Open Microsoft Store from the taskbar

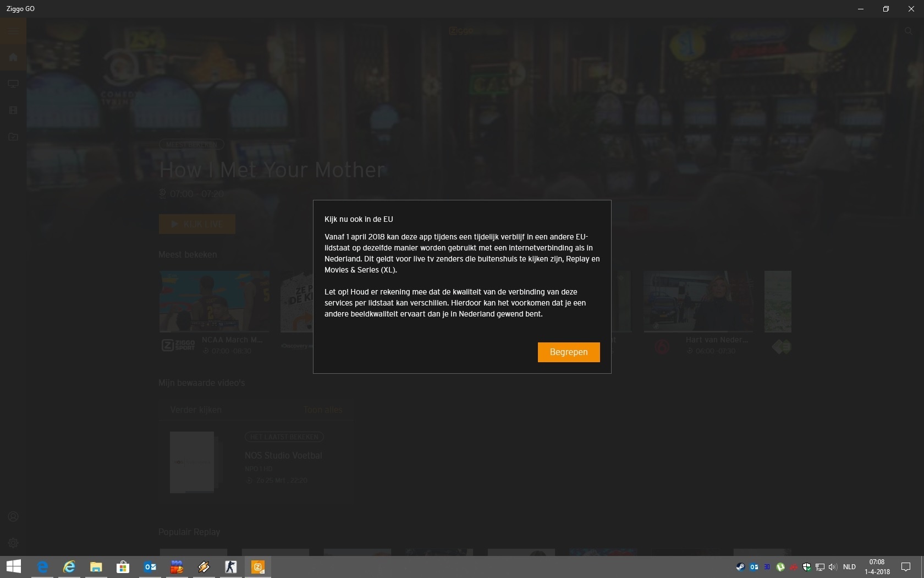click(x=123, y=566)
